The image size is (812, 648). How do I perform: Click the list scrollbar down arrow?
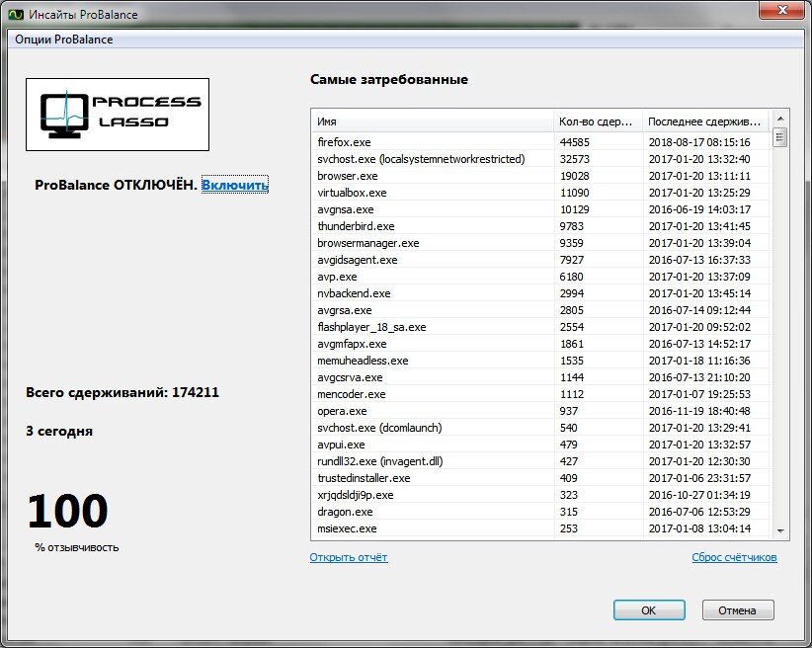pos(779,530)
